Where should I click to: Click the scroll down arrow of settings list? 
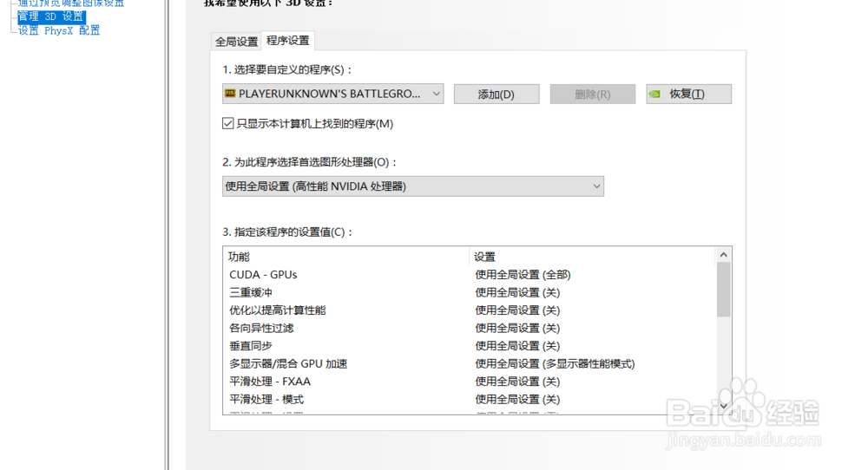click(724, 406)
